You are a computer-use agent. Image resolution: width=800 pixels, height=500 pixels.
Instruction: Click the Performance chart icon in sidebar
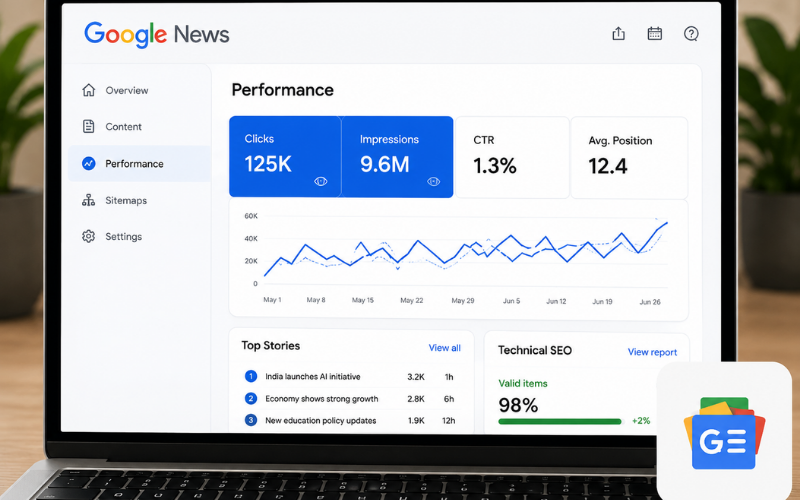(x=89, y=163)
